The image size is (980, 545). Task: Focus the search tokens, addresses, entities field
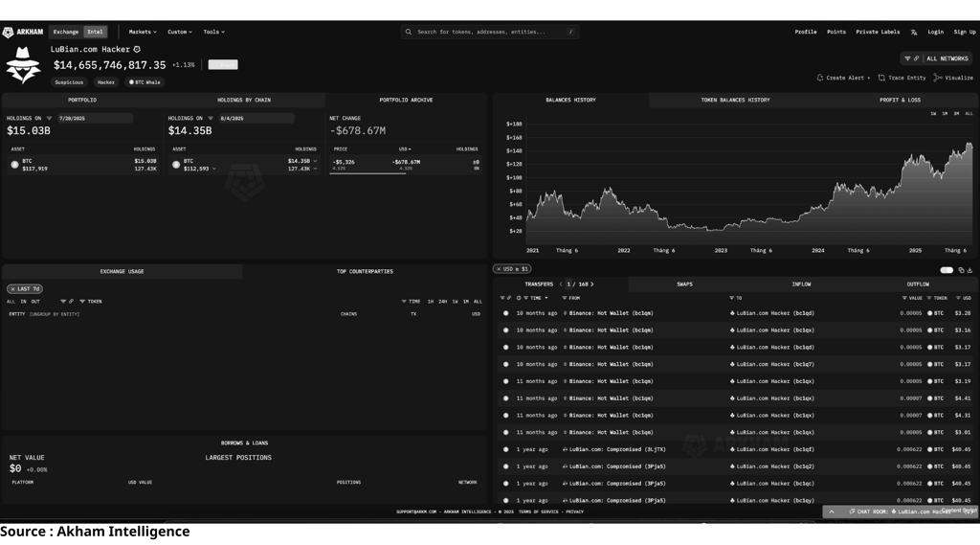[x=490, y=32]
